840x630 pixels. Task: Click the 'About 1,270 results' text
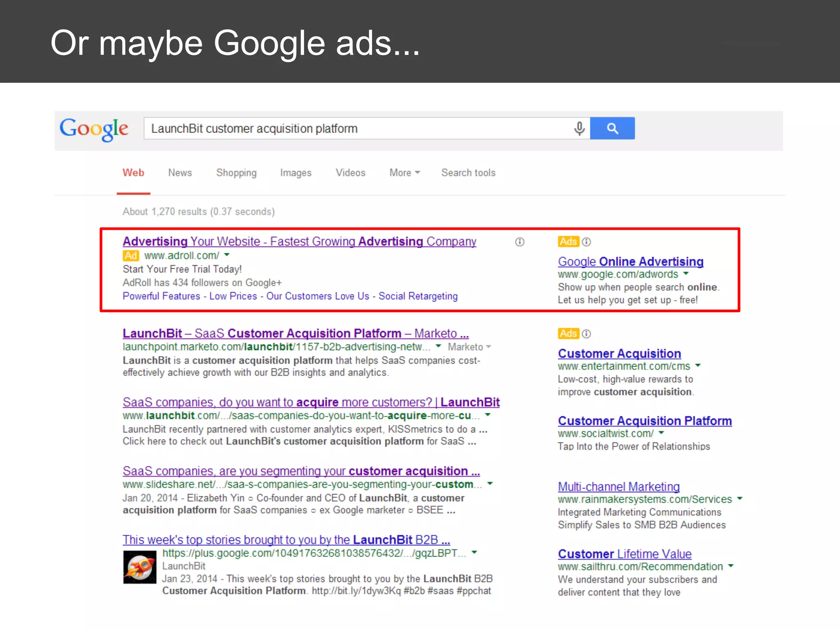point(199,212)
